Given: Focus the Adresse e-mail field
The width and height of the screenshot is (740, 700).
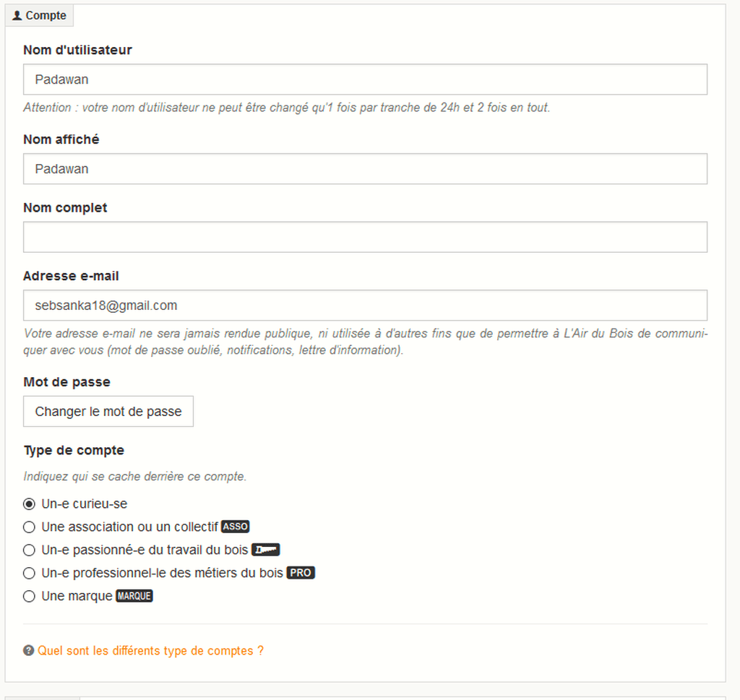Looking at the screenshot, I should [x=365, y=305].
